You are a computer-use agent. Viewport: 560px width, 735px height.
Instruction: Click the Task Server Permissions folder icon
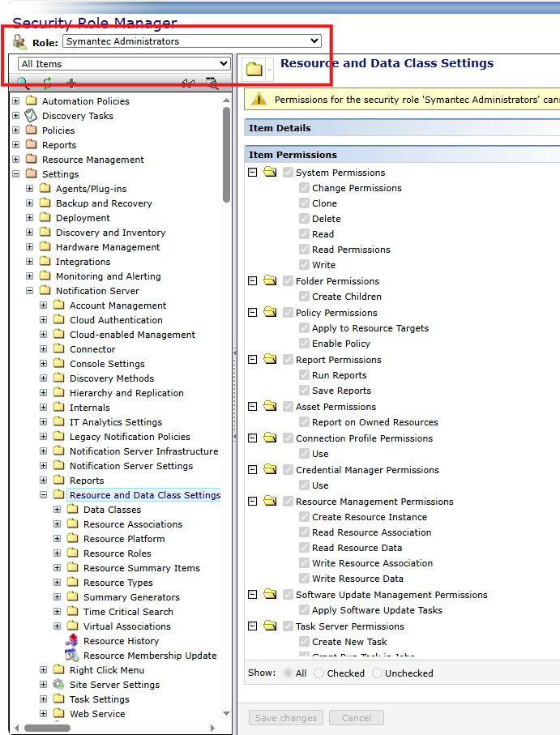coord(270,626)
